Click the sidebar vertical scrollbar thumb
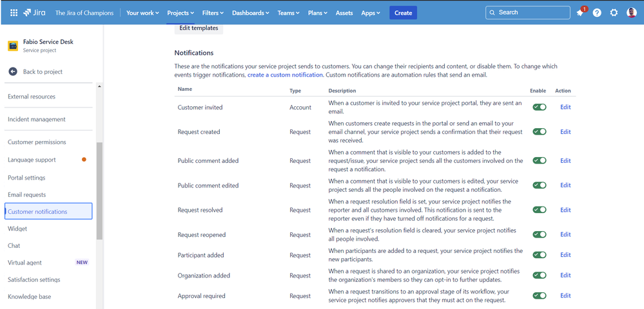Image resolution: width=644 pixels, height=309 pixels. click(99, 191)
